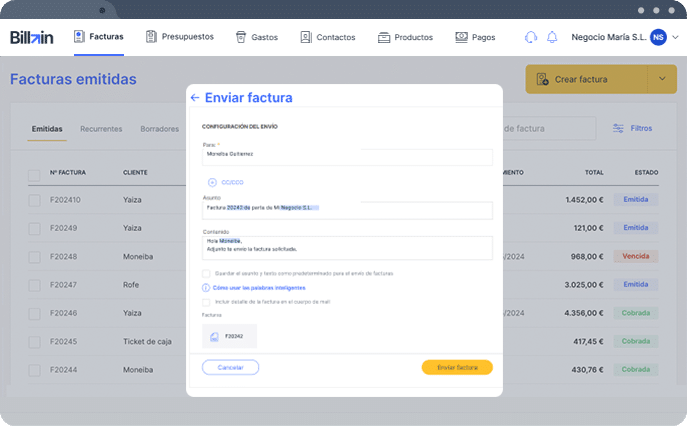Open the F20242 invoice attachment thumbnail
Viewport: 687px width, 426px height.
(229, 337)
